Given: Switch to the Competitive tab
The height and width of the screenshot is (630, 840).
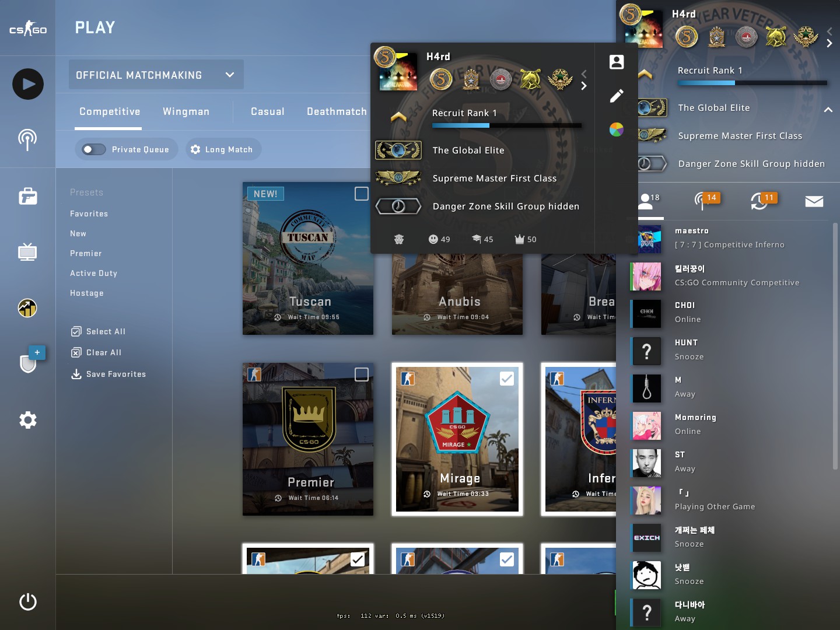Looking at the screenshot, I should point(110,111).
